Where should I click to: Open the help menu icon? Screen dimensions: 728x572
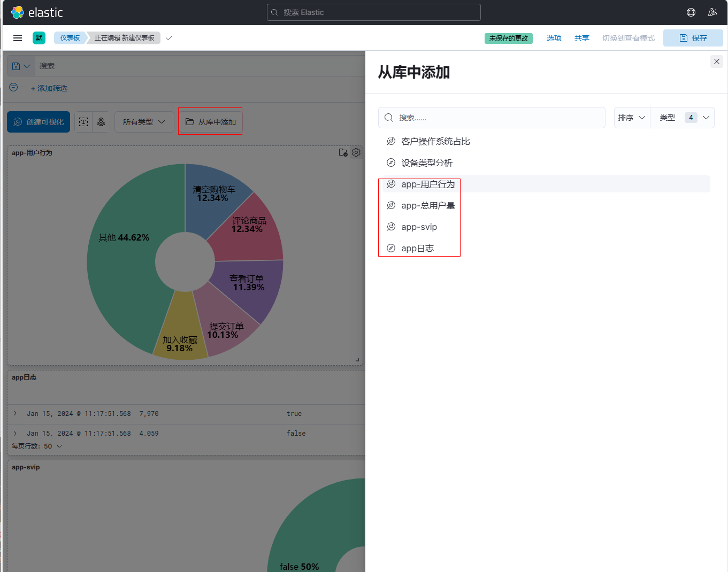click(691, 12)
